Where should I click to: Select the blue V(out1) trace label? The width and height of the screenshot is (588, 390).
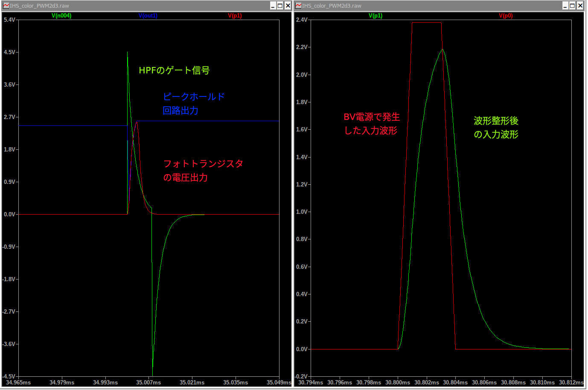(148, 16)
